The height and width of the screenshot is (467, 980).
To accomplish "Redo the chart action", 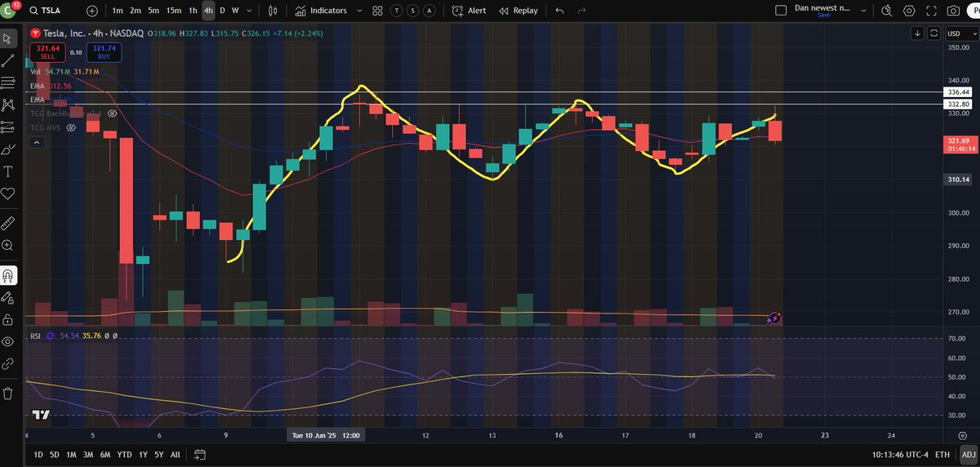I will (581, 11).
